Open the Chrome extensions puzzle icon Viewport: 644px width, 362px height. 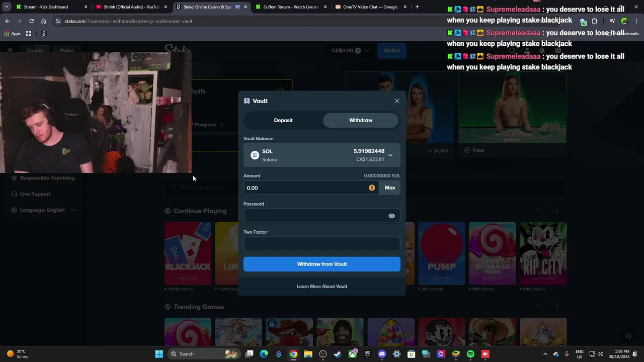(595, 21)
